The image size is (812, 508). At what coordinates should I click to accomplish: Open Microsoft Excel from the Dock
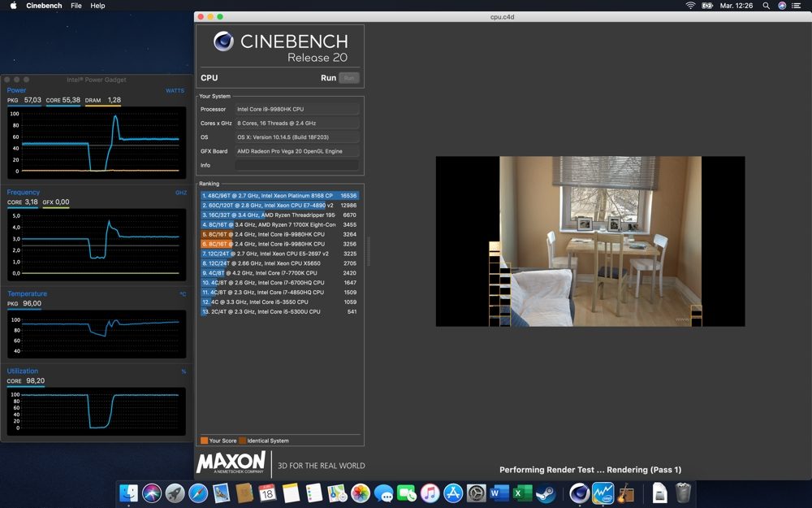522,493
